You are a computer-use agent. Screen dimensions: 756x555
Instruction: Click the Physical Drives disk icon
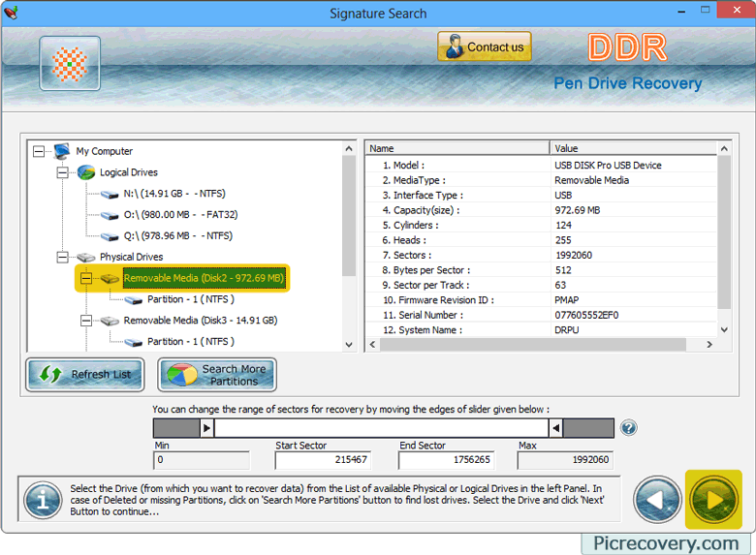point(86,258)
